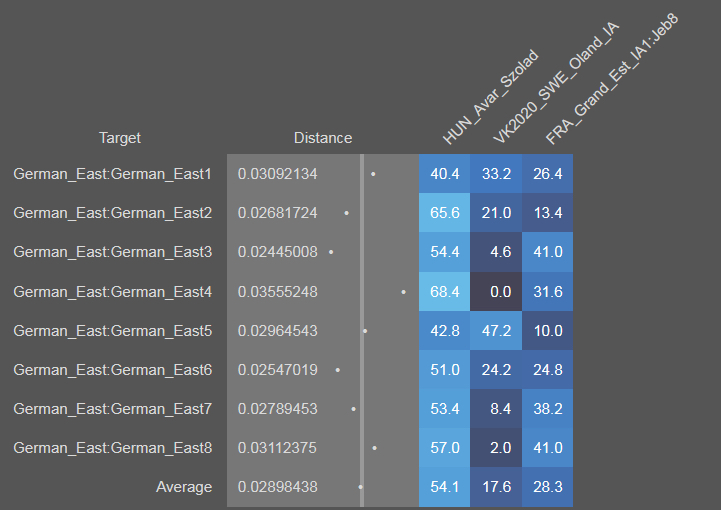Image resolution: width=721 pixels, height=510 pixels.
Task: Click the distance plot dot for German_East1
Action: click(373, 174)
